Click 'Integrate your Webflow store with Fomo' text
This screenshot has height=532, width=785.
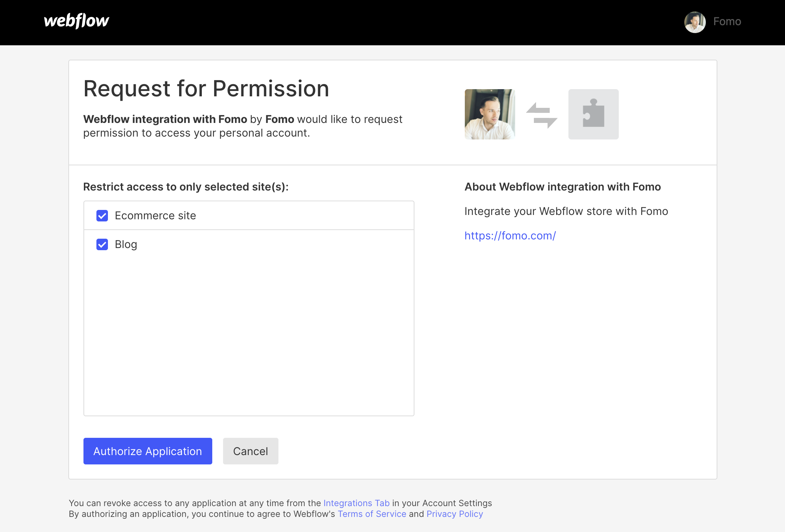coord(566,211)
